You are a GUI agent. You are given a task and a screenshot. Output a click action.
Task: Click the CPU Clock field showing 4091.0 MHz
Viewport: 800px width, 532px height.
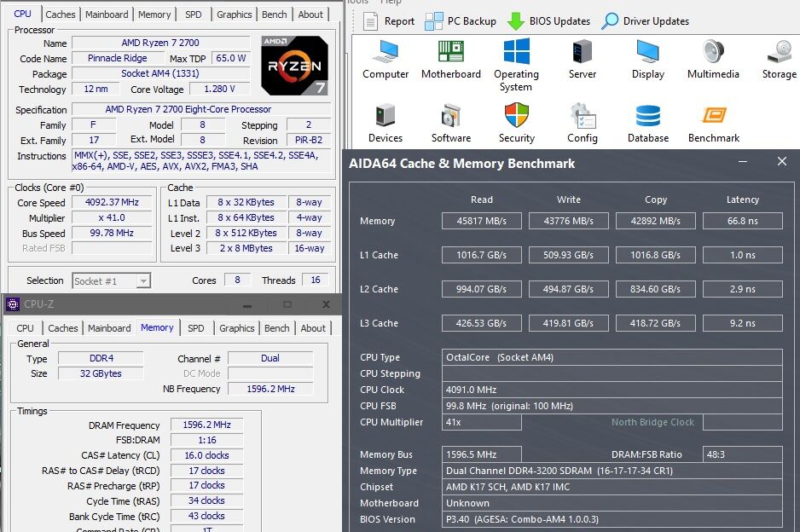(x=612, y=390)
